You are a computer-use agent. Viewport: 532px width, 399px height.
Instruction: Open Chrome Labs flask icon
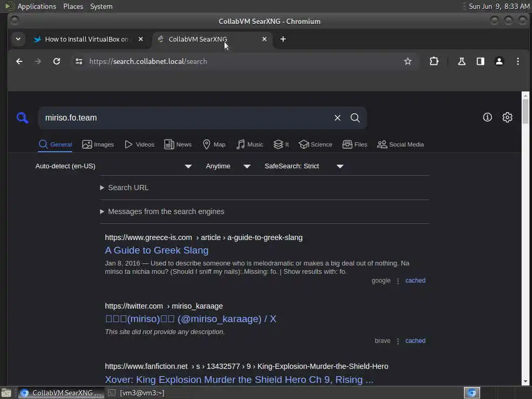pos(461,61)
